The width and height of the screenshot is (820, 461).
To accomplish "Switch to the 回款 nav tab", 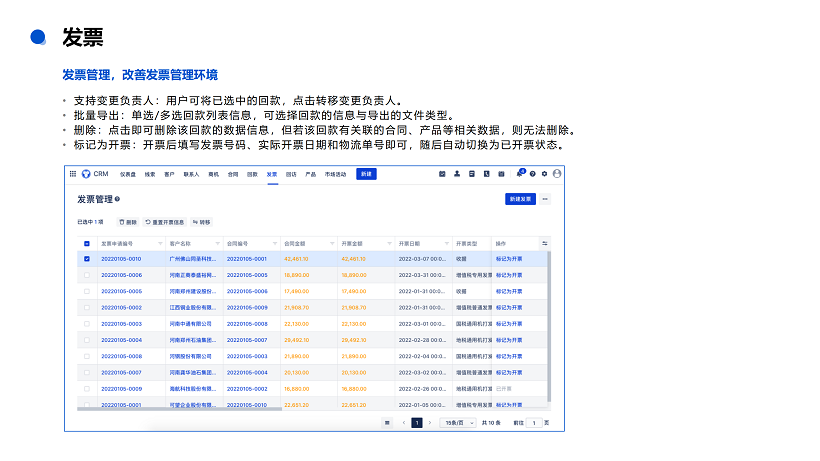I will click(x=252, y=175).
